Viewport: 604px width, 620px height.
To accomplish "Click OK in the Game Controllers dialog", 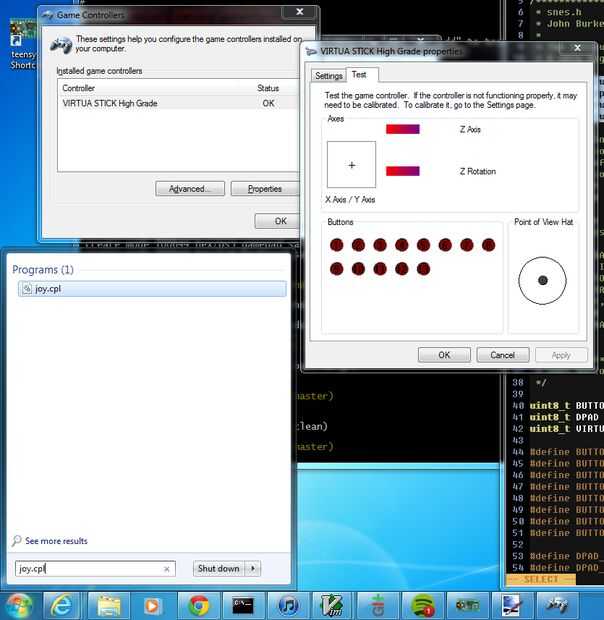I will coord(277,221).
